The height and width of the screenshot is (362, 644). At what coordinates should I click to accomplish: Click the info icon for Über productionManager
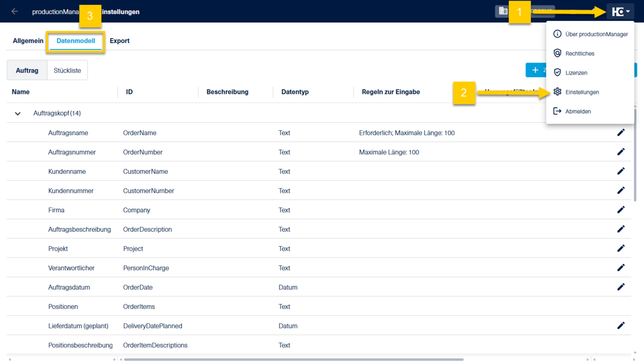coord(557,34)
